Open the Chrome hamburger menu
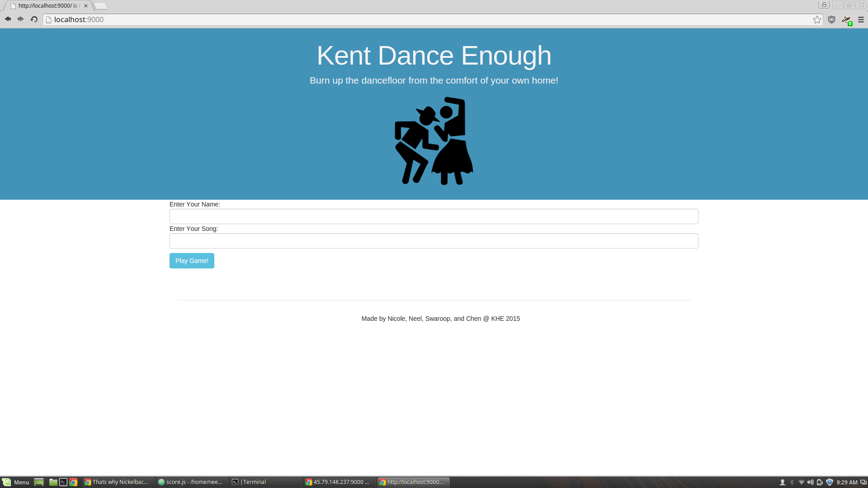 [x=861, y=19]
